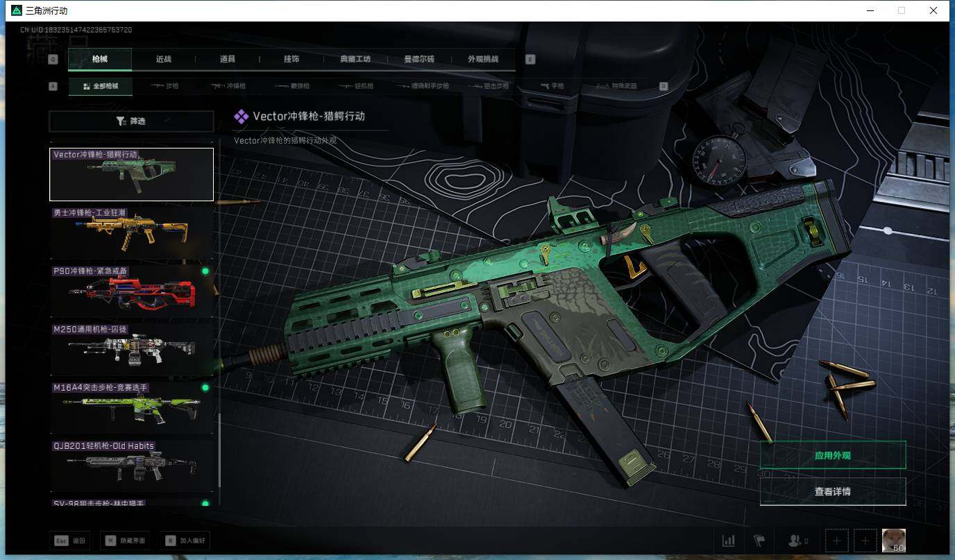Switch to the 近战 tab

click(x=164, y=59)
